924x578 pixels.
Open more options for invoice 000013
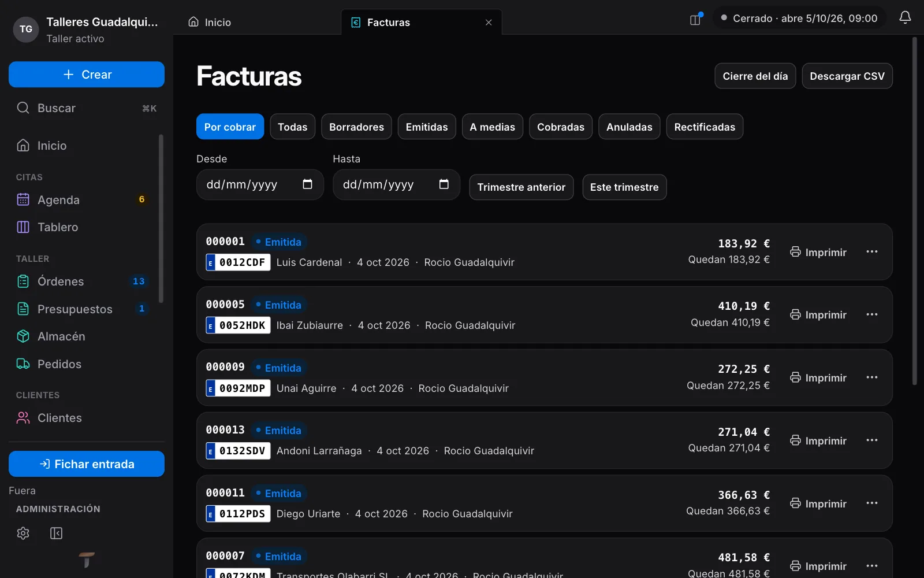(x=872, y=440)
